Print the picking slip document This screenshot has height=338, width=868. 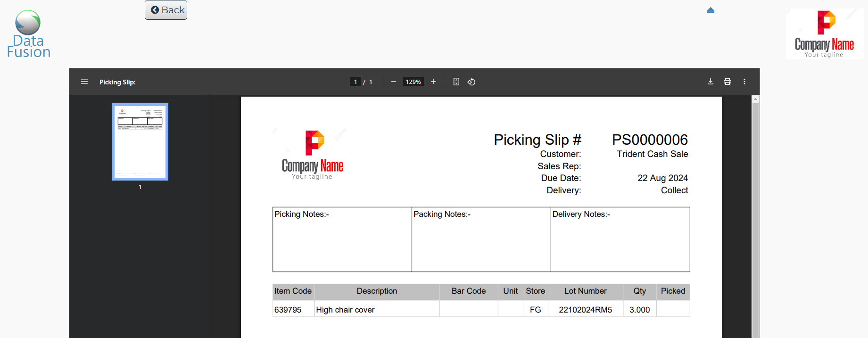pyautogui.click(x=727, y=82)
